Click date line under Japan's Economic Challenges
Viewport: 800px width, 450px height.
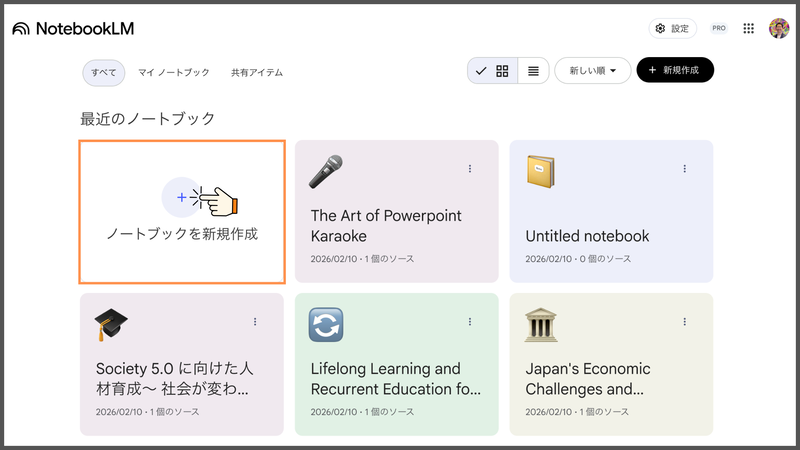tap(577, 412)
